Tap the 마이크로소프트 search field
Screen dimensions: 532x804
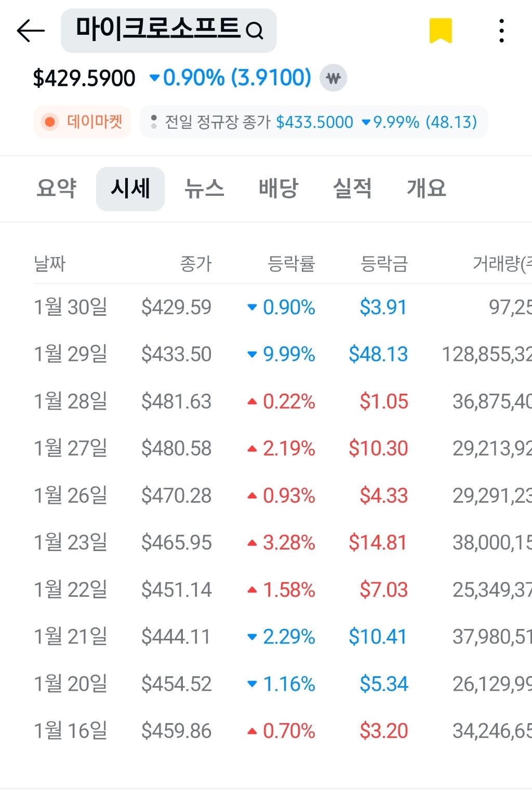158,29
